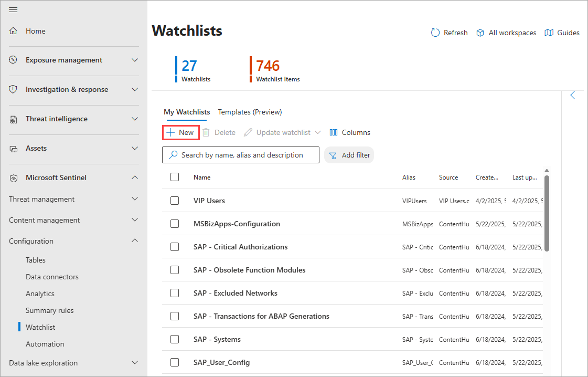
Task: Open Data connectors in Configuration menu
Action: click(52, 277)
